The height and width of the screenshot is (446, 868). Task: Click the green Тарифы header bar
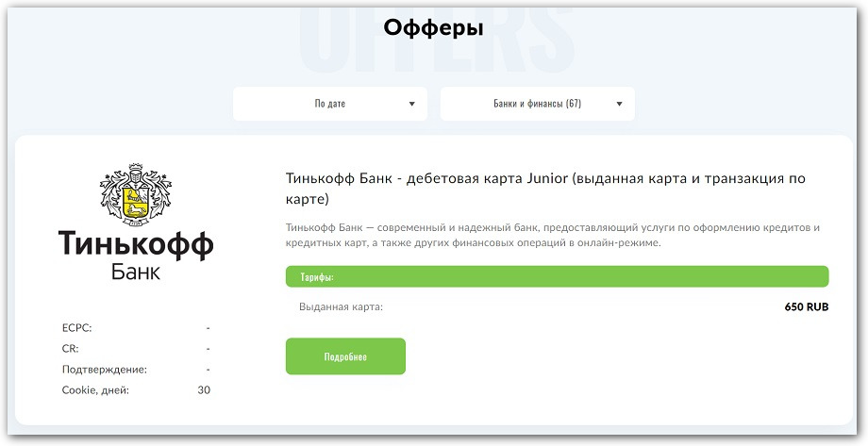[557, 277]
